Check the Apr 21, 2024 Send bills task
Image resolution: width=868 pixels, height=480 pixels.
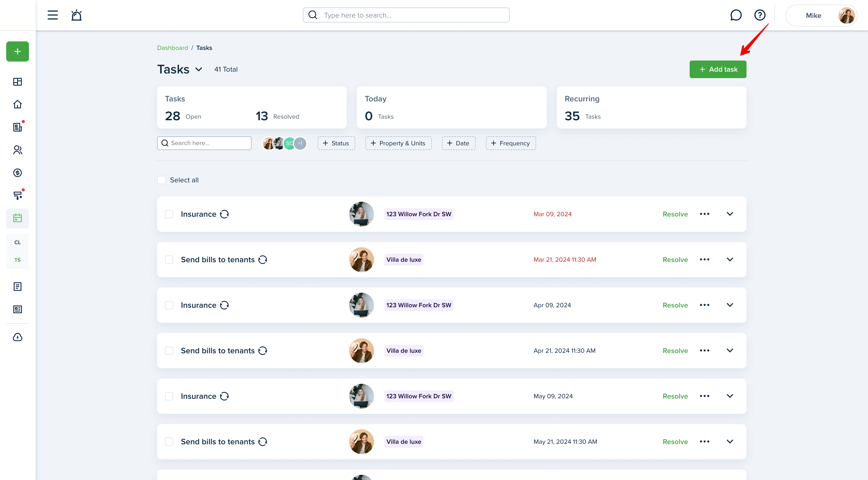pos(169,351)
